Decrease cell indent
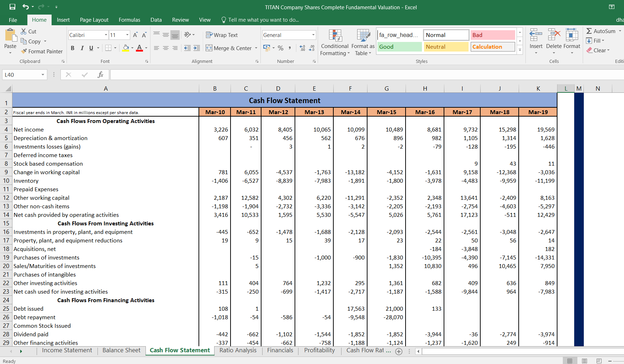Viewport: 624px width, 364px height. pyautogui.click(x=187, y=48)
